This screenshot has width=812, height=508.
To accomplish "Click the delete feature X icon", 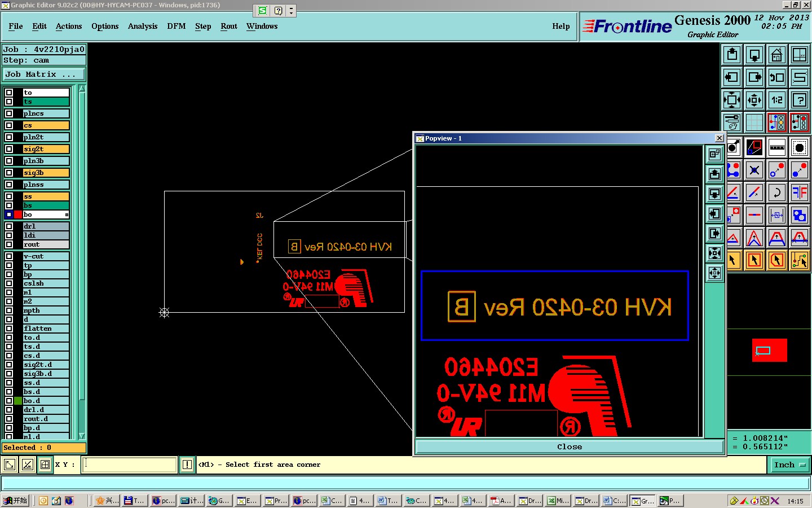I will 754,170.
